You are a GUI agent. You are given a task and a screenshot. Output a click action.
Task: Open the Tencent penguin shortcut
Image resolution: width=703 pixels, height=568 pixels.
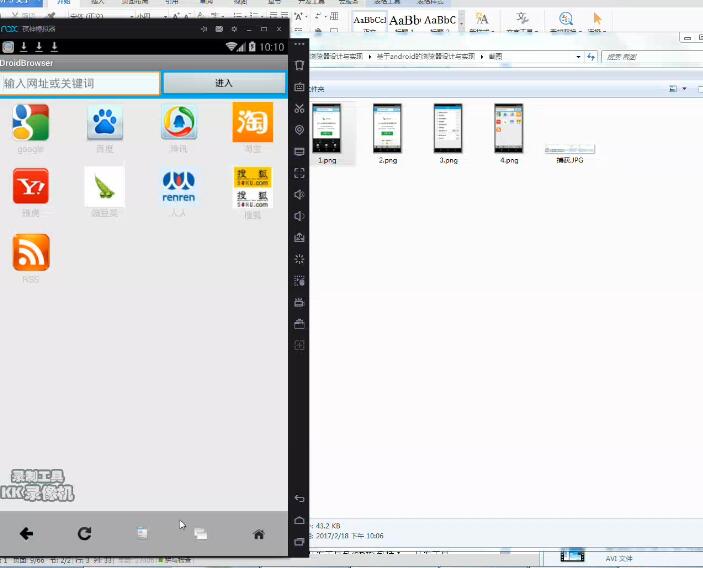pos(179,122)
